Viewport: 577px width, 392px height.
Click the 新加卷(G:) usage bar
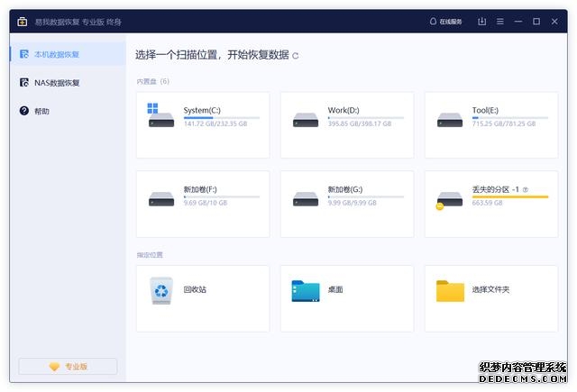point(366,196)
